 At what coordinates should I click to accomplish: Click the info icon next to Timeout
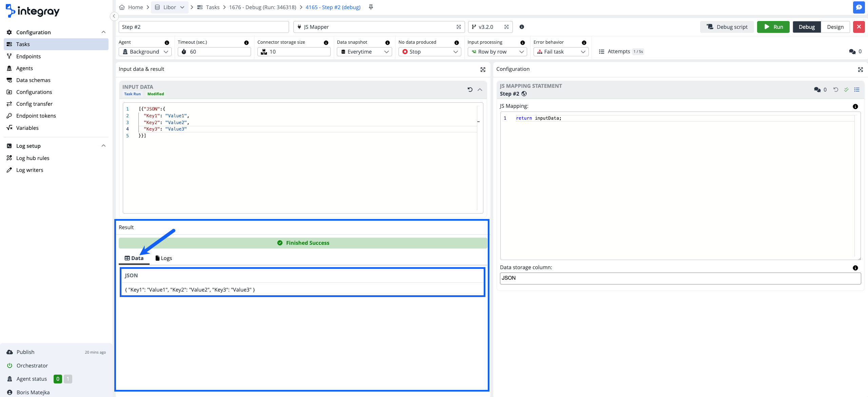click(246, 43)
